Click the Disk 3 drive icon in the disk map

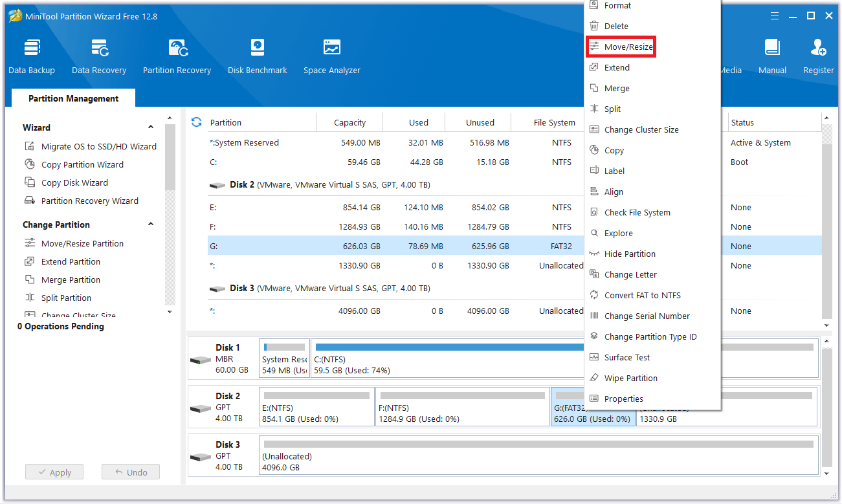[200, 457]
